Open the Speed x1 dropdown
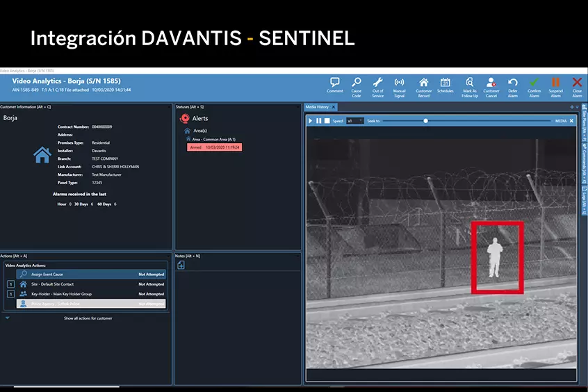The width and height of the screenshot is (588, 392). coord(354,121)
